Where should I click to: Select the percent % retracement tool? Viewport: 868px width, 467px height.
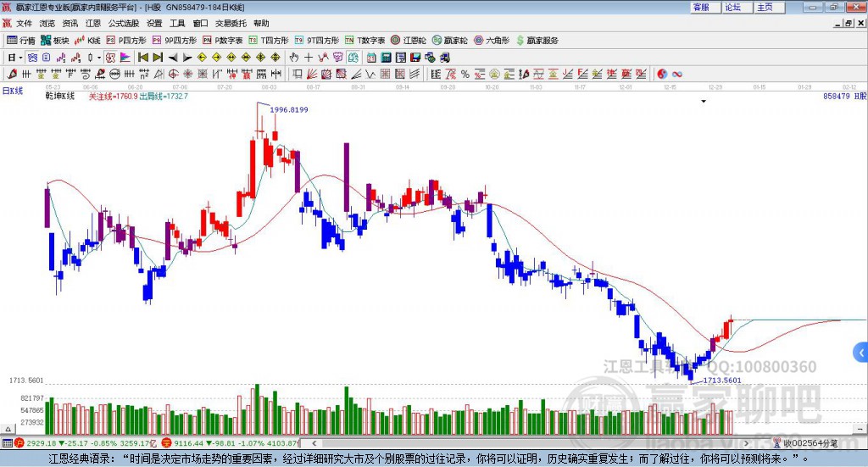(465, 74)
